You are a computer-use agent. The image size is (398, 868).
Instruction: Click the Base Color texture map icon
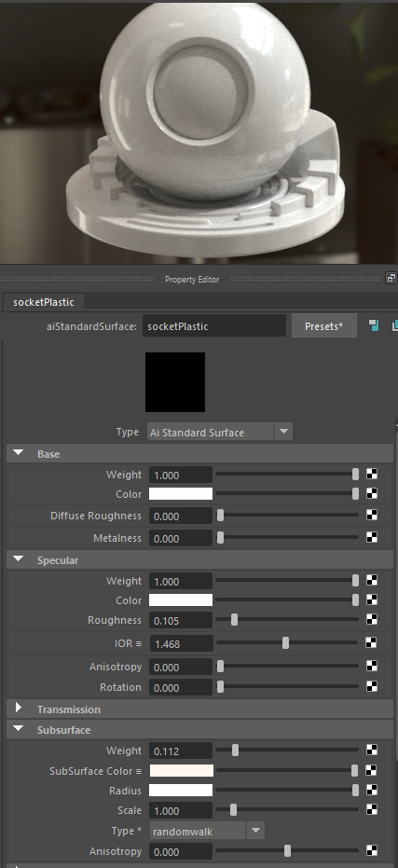(372, 494)
